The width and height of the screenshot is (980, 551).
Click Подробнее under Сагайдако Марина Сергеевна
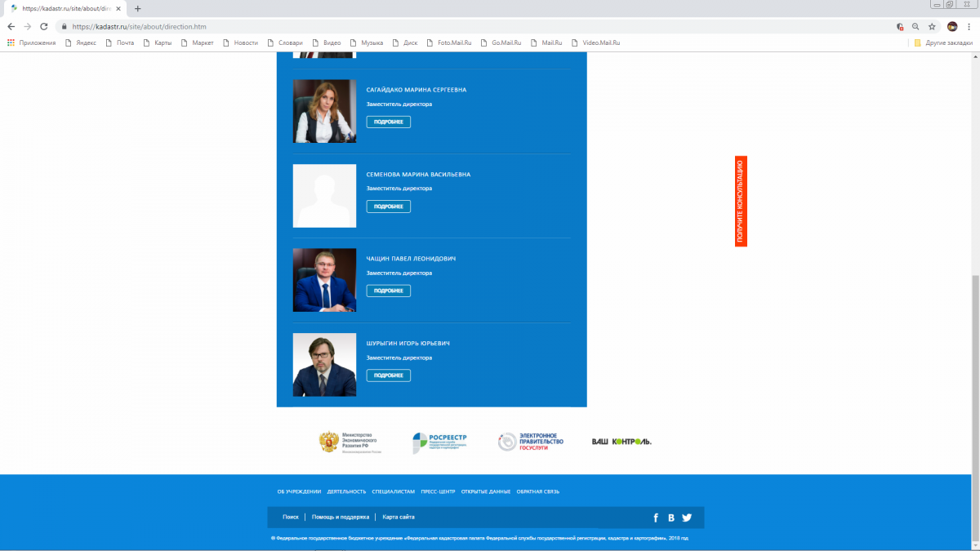point(388,122)
